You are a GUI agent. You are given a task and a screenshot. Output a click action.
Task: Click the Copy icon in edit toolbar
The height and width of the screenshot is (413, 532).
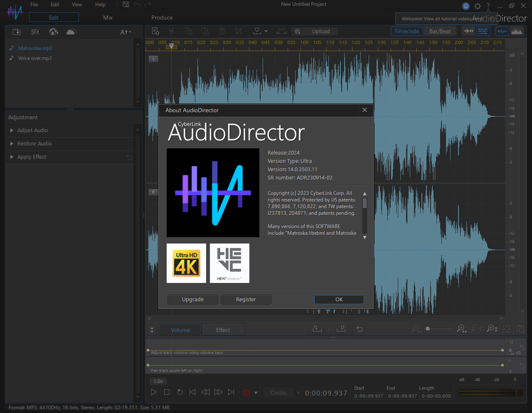coord(189,31)
